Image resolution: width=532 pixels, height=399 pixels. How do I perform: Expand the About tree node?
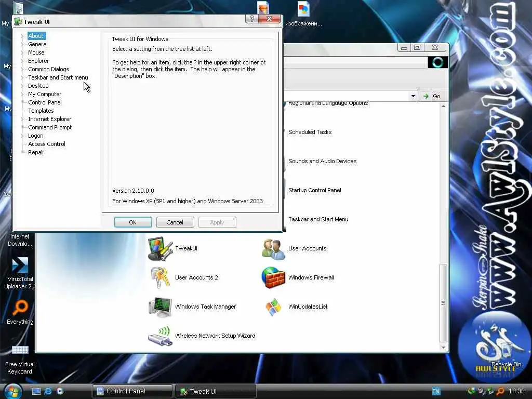click(22, 36)
